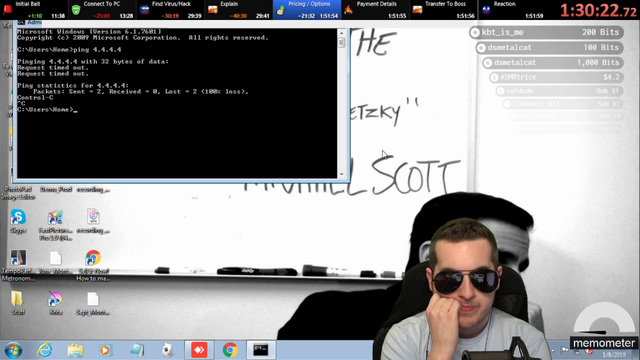Click the 'Ping statistics for 4.4.4.4:' line
The image size is (640, 360).
tap(73, 85)
